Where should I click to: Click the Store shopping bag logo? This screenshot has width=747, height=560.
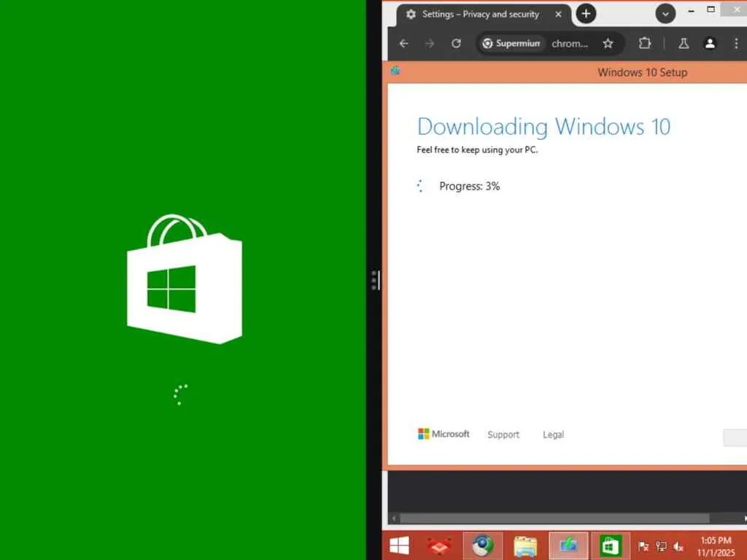pyautogui.click(x=185, y=279)
